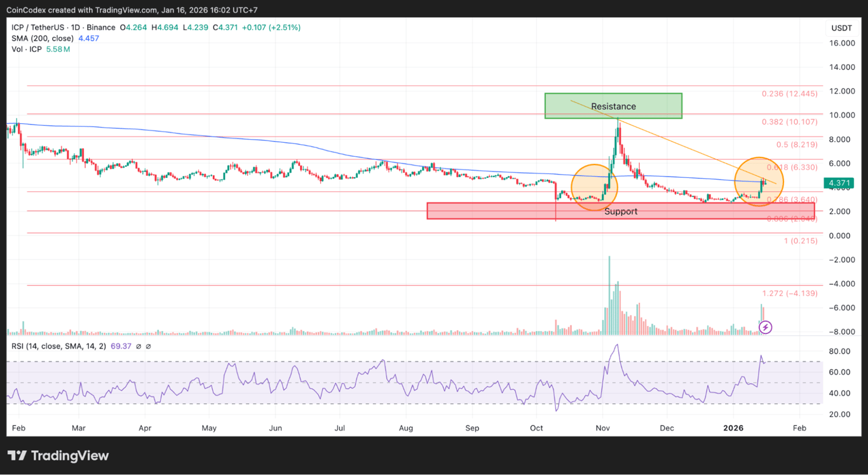The image size is (868, 475).
Task: Click the second circle-slash icon after RSI 69.37
Action: click(x=147, y=346)
